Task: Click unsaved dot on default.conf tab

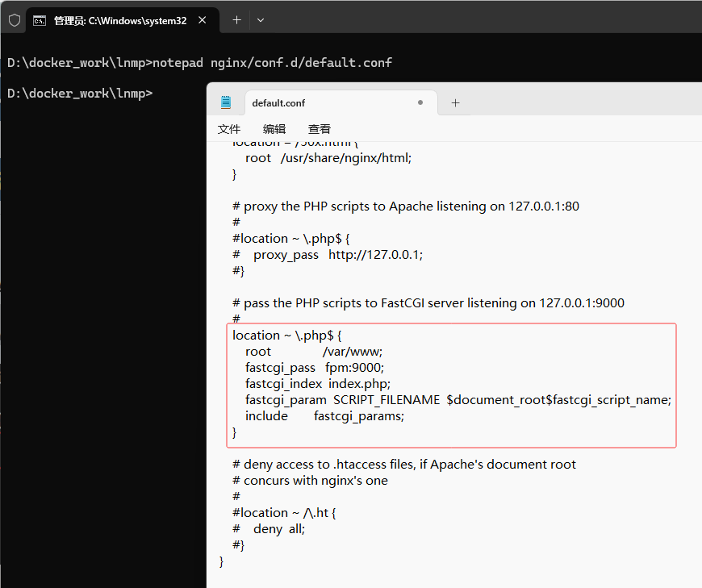Action: 420,102
